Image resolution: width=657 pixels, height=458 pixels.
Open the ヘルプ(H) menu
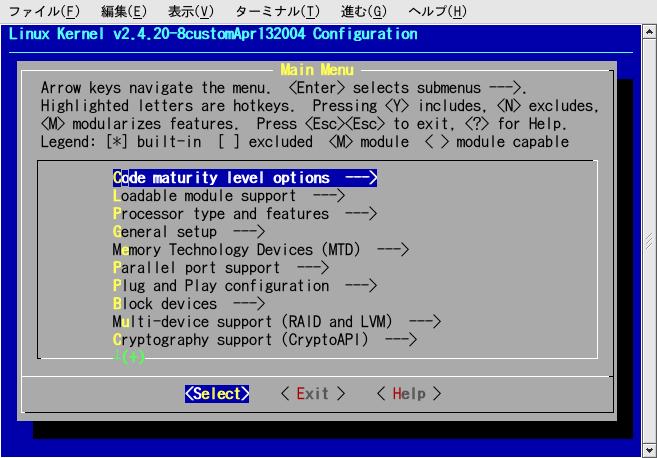pyautogui.click(x=437, y=11)
